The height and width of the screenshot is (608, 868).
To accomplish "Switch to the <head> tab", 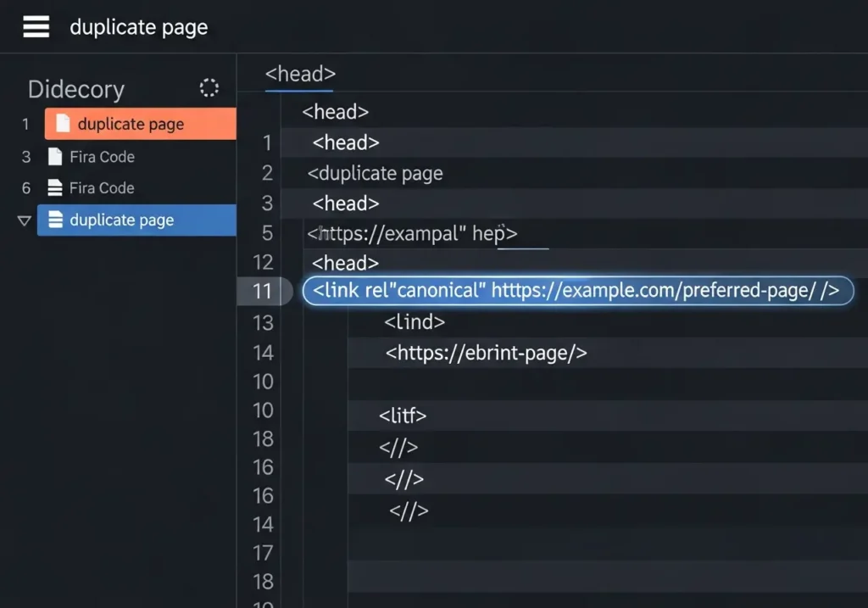I will point(300,74).
